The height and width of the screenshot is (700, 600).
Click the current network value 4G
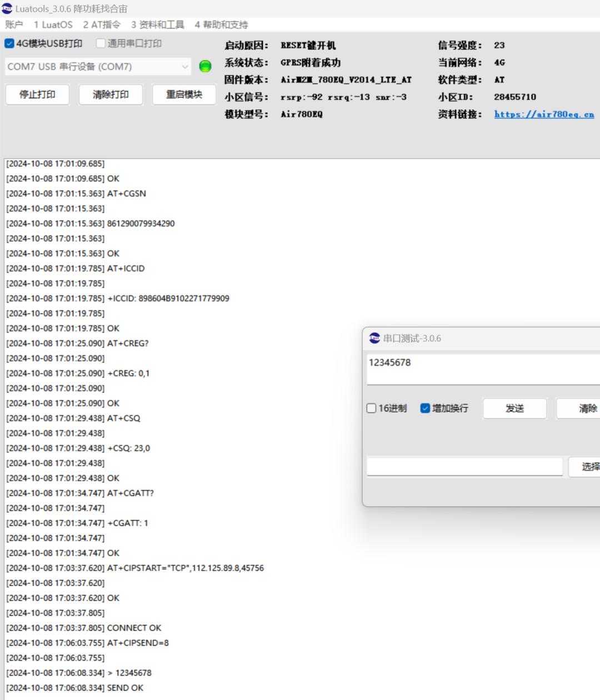(499, 62)
